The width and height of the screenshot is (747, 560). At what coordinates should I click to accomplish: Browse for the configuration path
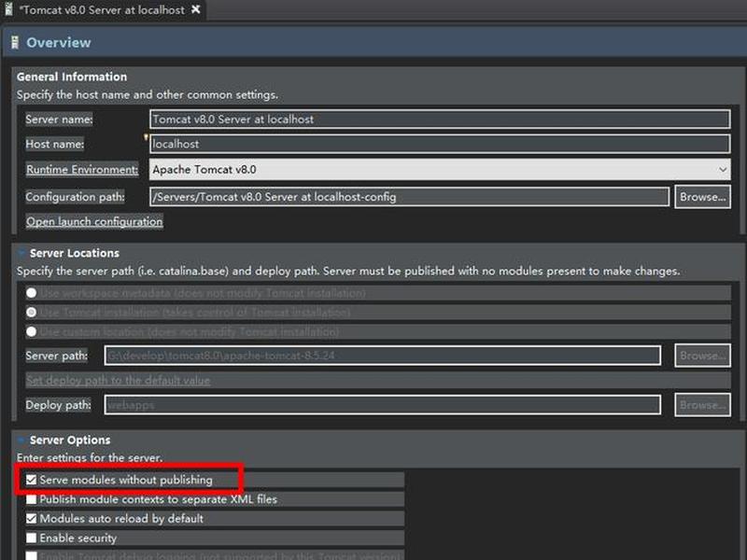coord(702,197)
